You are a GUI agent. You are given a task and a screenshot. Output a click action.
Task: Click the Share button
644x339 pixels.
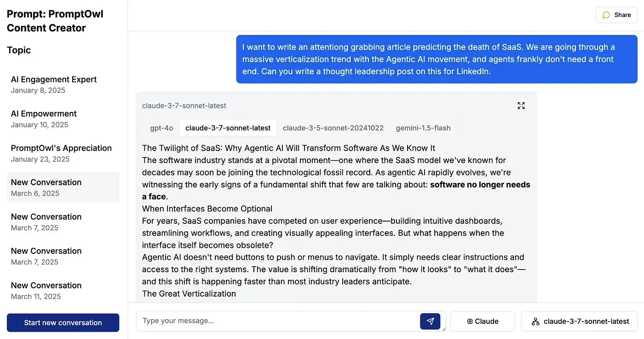pyautogui.click(x=616, y=15)
